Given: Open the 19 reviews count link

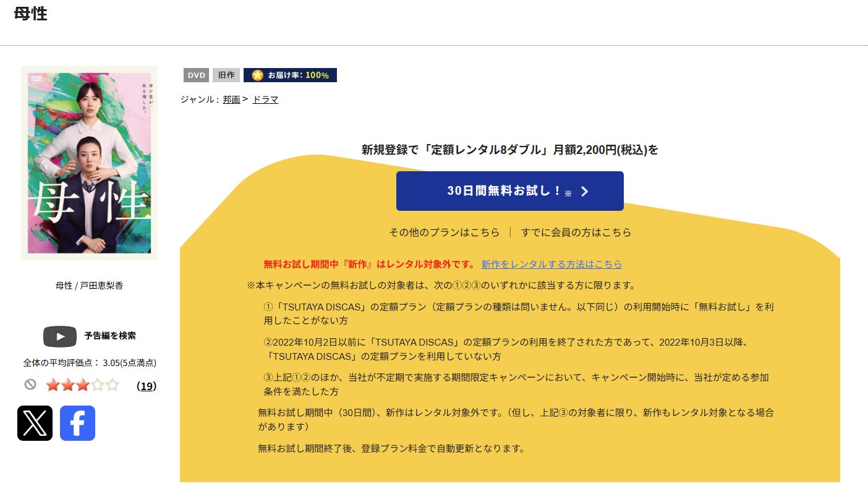Looking at the screenshot, I should [147, 386].
